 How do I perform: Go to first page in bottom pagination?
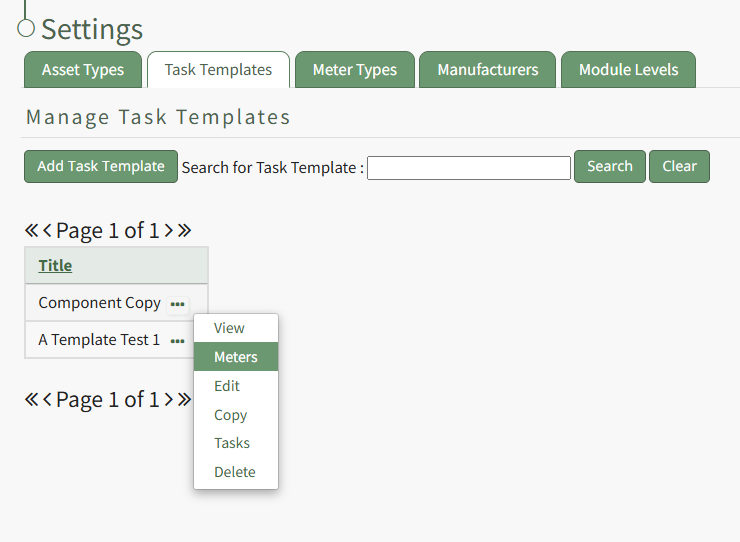point(31,400)
